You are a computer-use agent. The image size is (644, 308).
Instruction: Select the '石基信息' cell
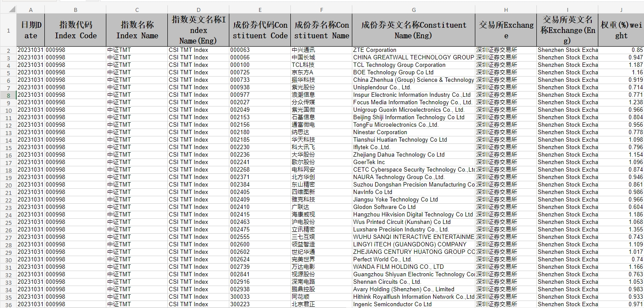pyautogui.click(x=322, y=117)
